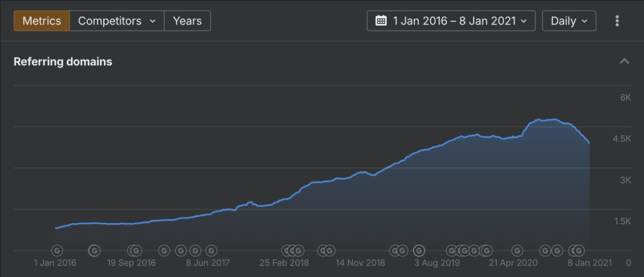This screenshot has width=644, height=277.
Task: Collapse the Referring domains section chevron
Action: 625,62
